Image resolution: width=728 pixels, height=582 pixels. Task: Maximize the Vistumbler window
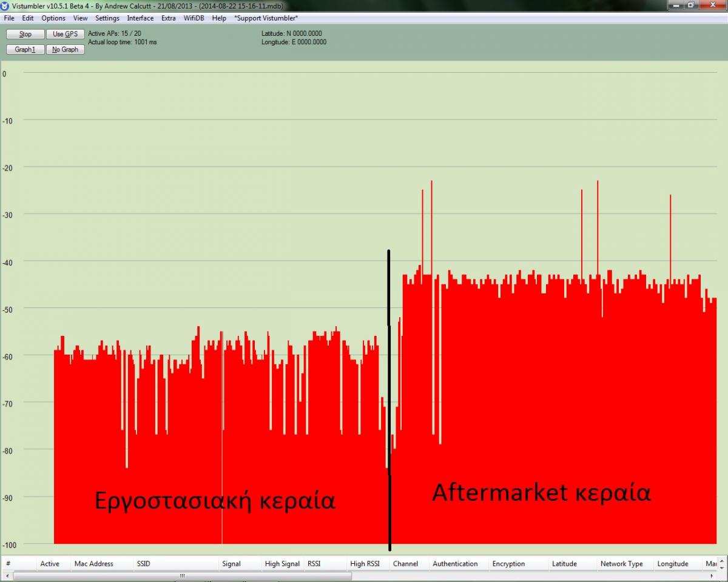[692, 5]
